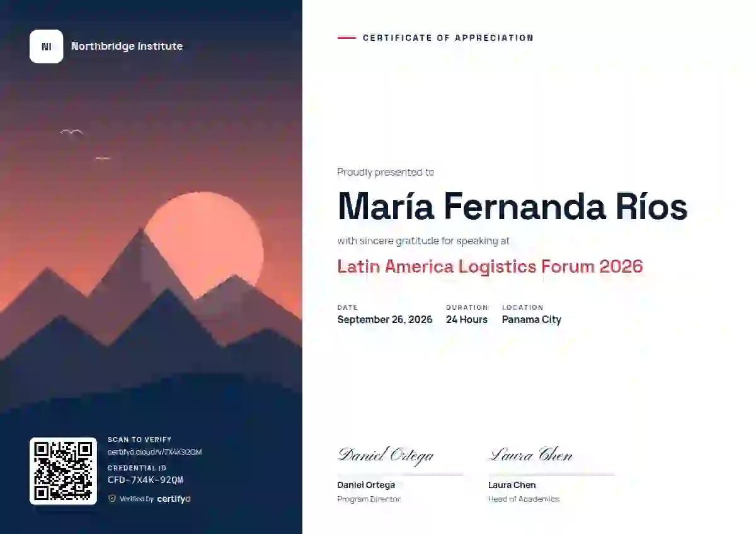Click the "Verified by" text
756x534 pixels.
tap(137, 499)
